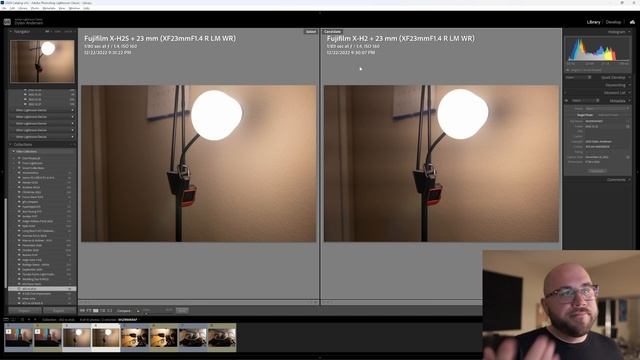Open the Edit menu

point(12,8)
